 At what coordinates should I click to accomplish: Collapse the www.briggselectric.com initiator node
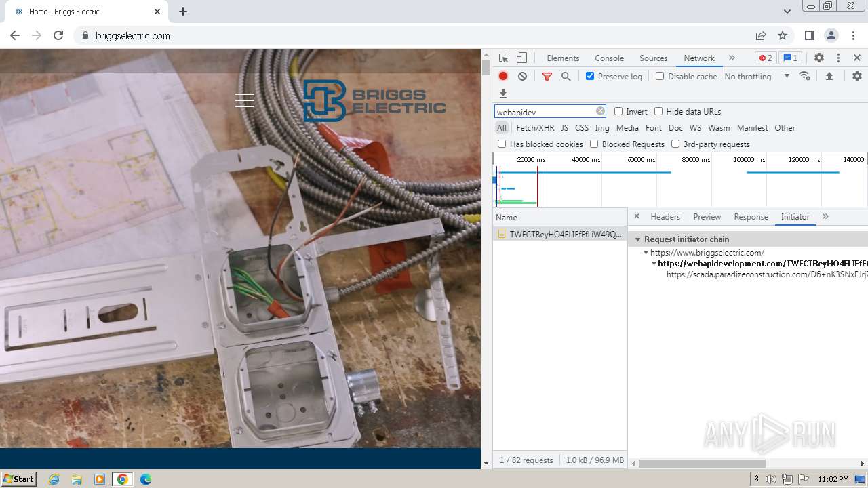pyautogui.click(x=646, y=252)
